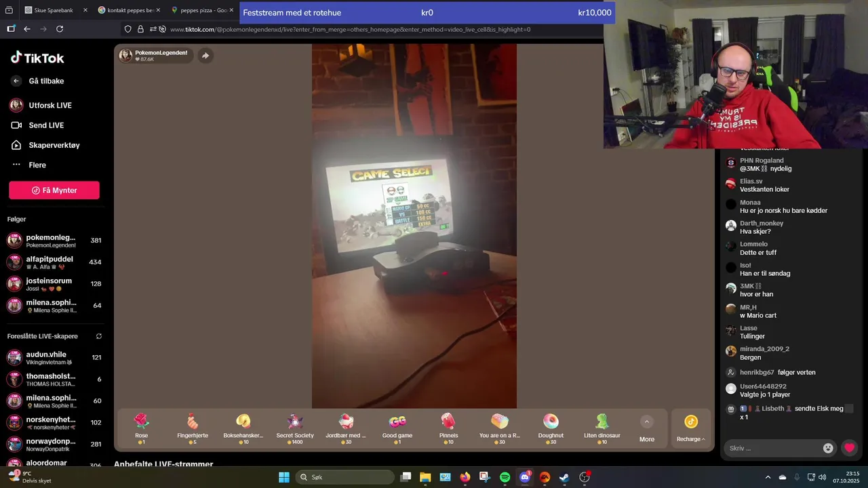The height and width of the screenshot is (488, 868).
Task: Go back in browser
Action: (27, 29)
